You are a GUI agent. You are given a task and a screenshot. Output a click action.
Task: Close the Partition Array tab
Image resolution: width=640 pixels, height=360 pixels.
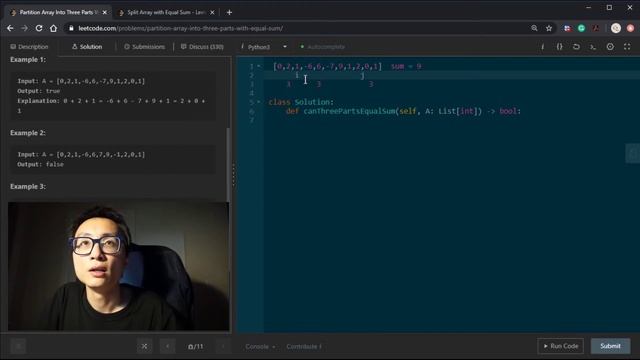(104, 13)
